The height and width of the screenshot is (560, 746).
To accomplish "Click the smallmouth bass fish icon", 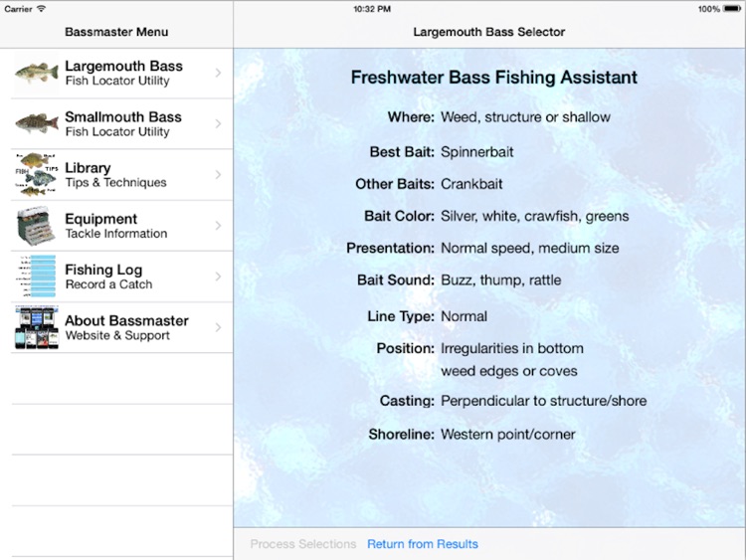I will [x=37, y=123].
